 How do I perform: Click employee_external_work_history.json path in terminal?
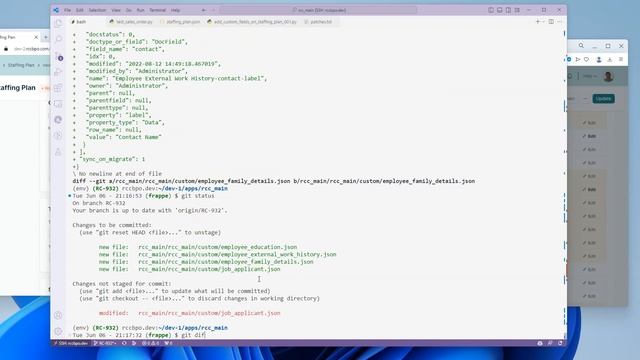(x=237, y=254)
